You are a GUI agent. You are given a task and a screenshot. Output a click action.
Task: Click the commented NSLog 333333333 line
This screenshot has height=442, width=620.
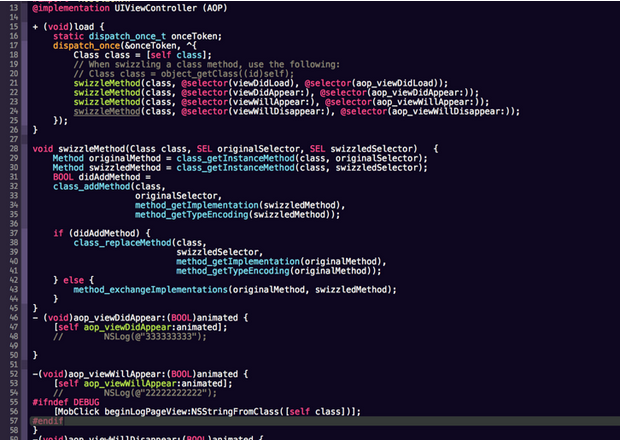pos(130,337)
